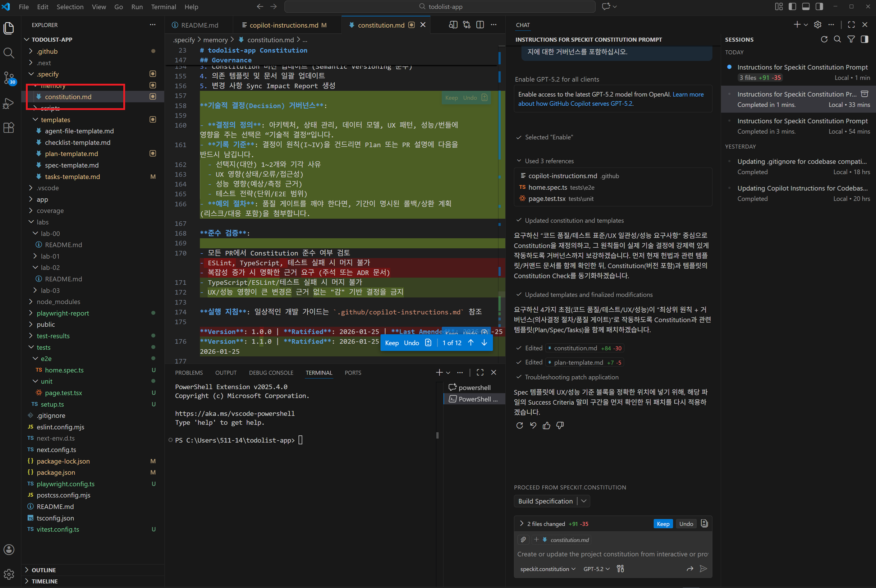Open the Learn more link
Image resolution: width=876 pixels, height=588 pixels.
click(688, 95)
